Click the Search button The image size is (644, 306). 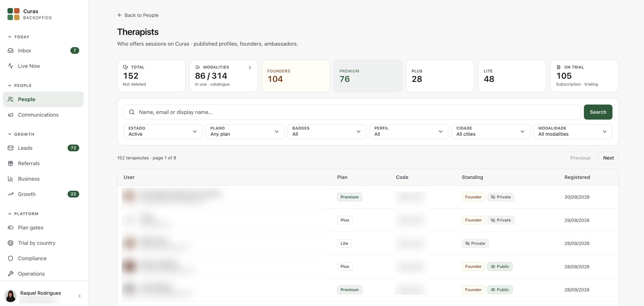(598, 112)
